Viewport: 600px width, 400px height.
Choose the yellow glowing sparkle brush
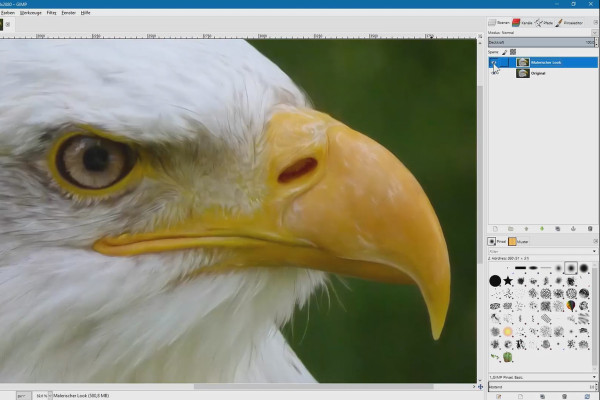click(508, 331)
